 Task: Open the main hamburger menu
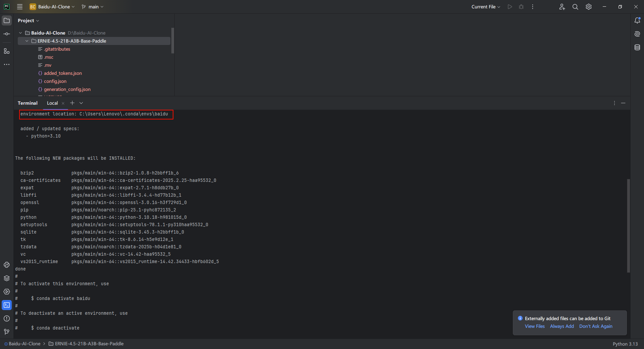(20, 7)
